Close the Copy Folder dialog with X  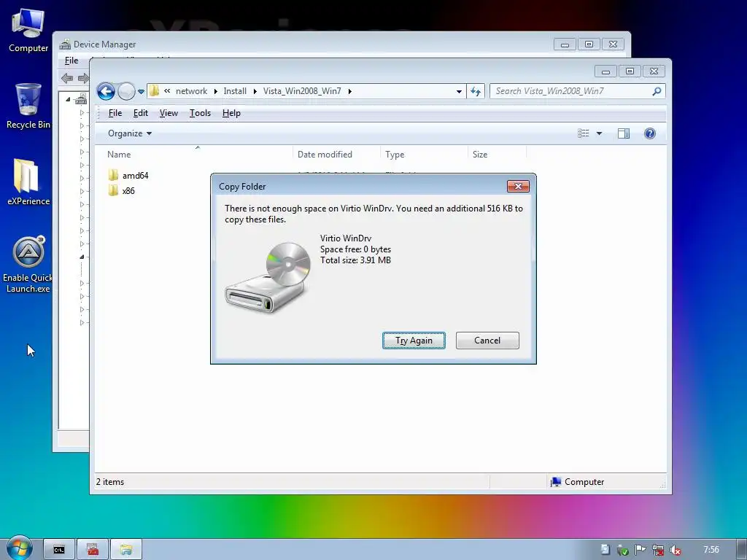[x=519, y=186]
